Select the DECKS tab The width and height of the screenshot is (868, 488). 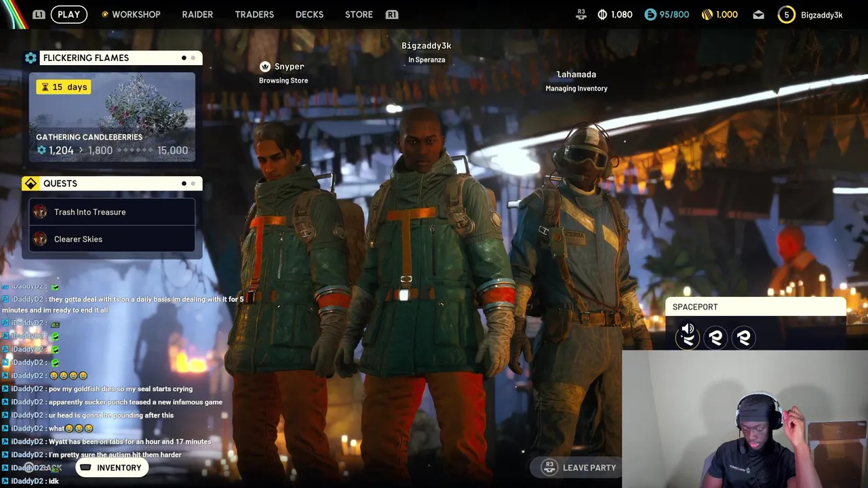[x=309, y=14]
